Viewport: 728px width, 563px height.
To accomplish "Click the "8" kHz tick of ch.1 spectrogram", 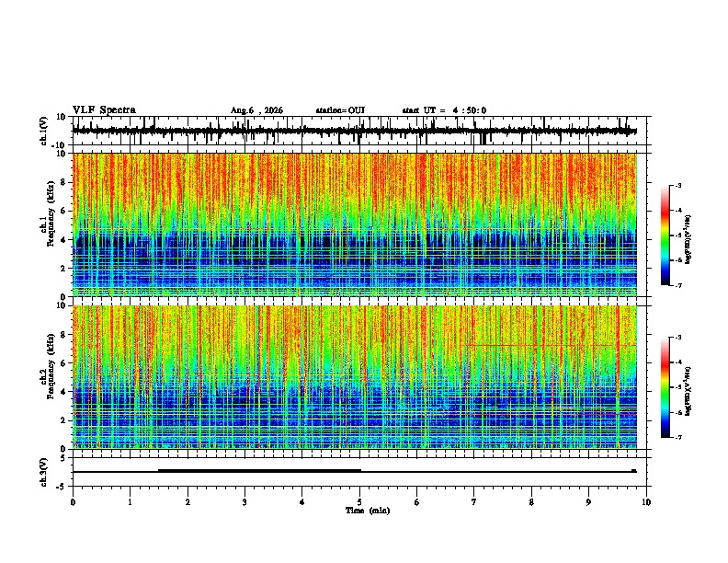I will point(63,182).
